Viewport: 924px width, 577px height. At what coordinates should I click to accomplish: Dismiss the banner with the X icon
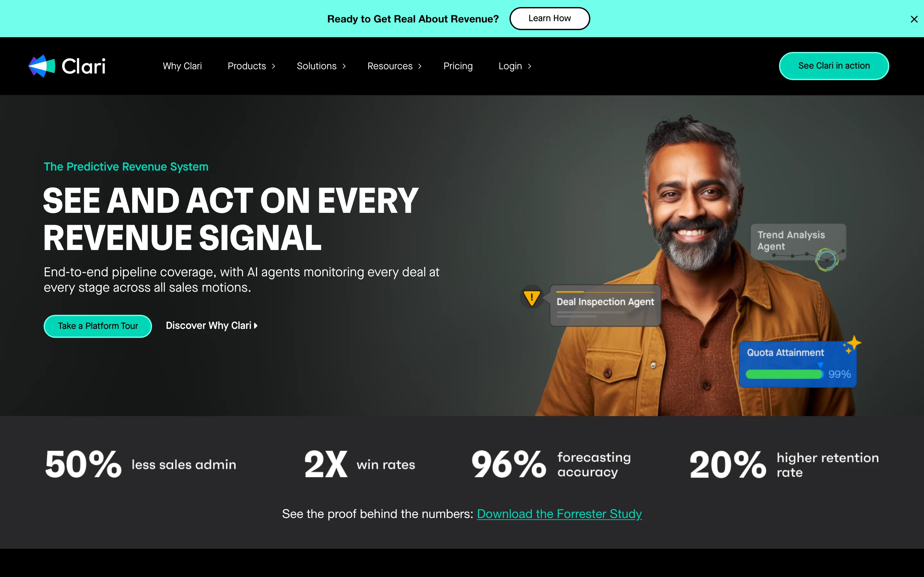914,19
